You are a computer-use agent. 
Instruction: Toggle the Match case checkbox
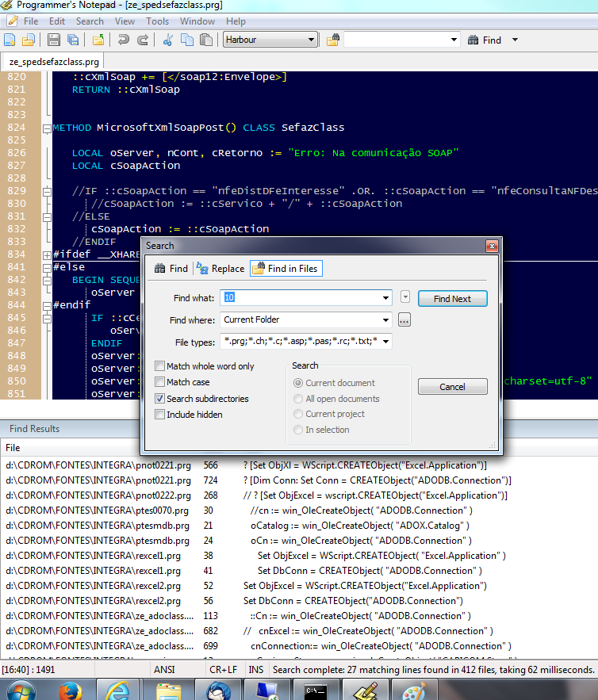[161, 382]
